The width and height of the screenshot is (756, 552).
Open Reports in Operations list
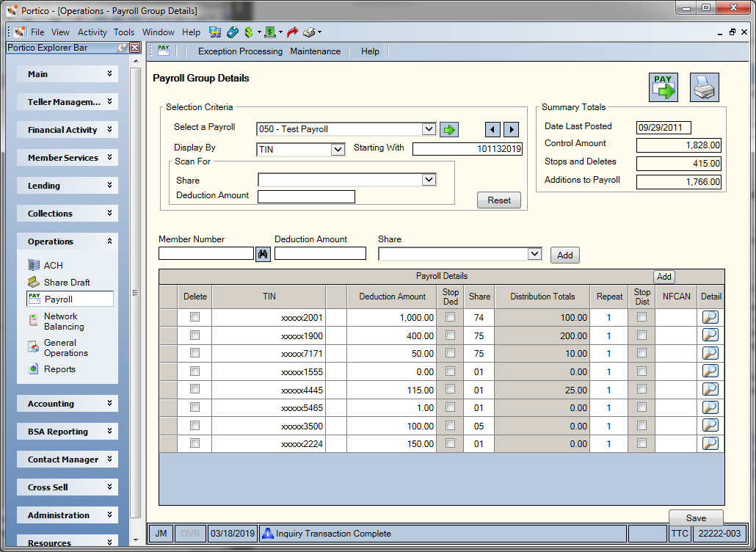coord(59,369)
